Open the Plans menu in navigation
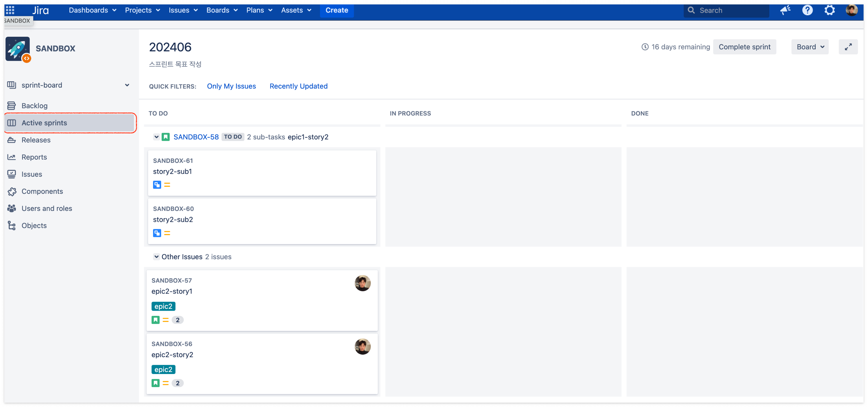868x407 pixels. tap(259, 10)
